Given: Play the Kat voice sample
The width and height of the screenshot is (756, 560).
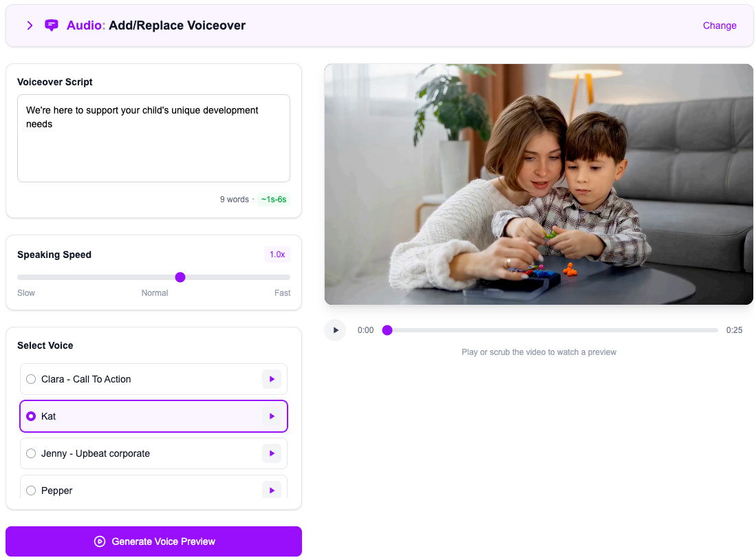Looking at the screenshot, I should 272,416.
